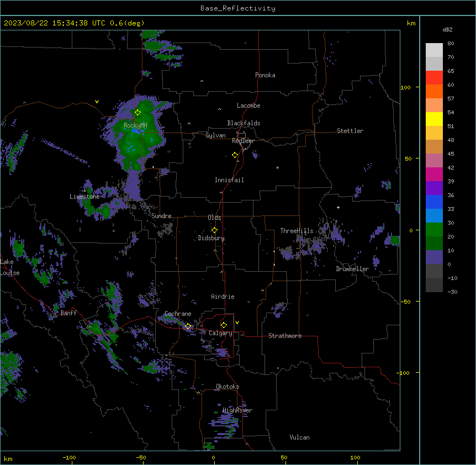Click the Airdrie label

(223, 297)
